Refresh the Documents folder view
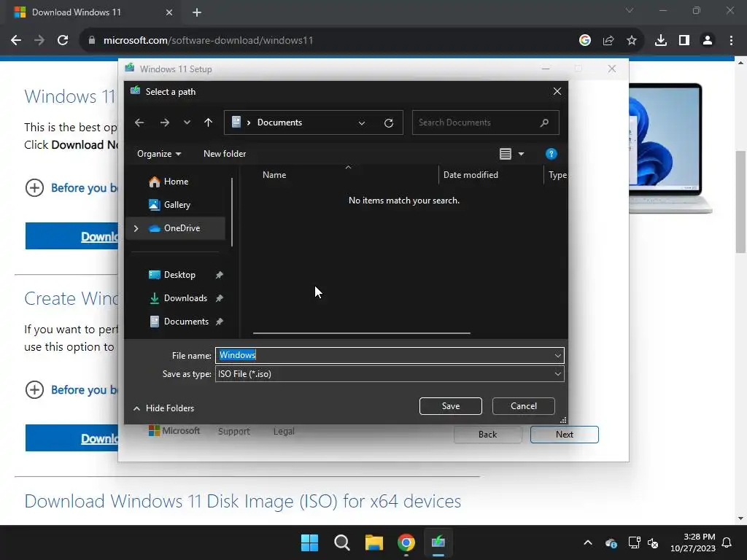Image resolution: width=747 pixels, height=560 pixels. click(389, 122)
